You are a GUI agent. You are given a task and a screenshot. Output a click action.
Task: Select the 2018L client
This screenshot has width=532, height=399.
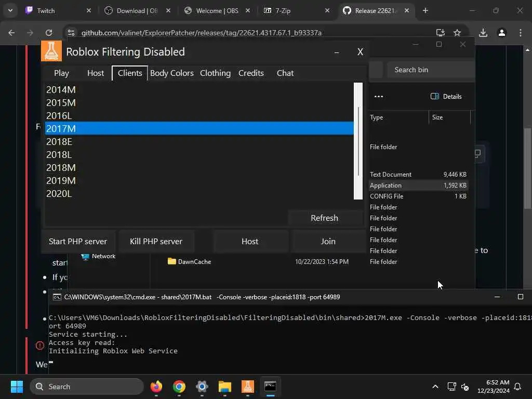tap(199, 155)
